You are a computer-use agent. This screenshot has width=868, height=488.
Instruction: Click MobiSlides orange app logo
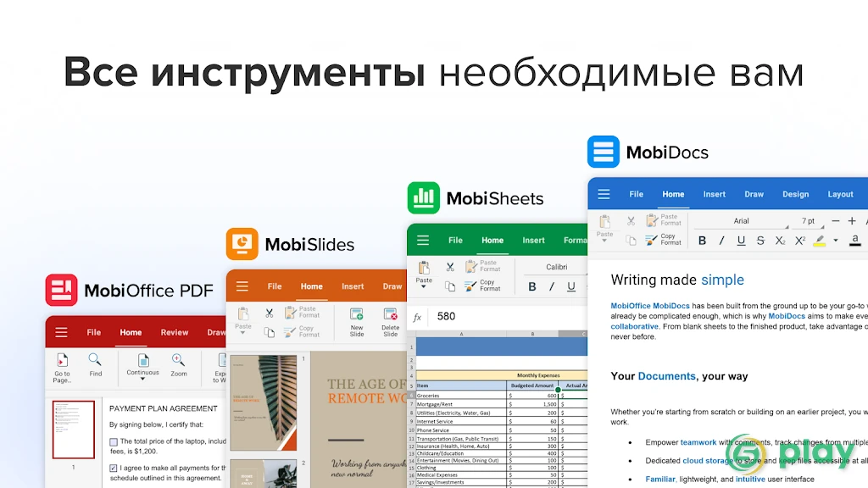(242, 244)
